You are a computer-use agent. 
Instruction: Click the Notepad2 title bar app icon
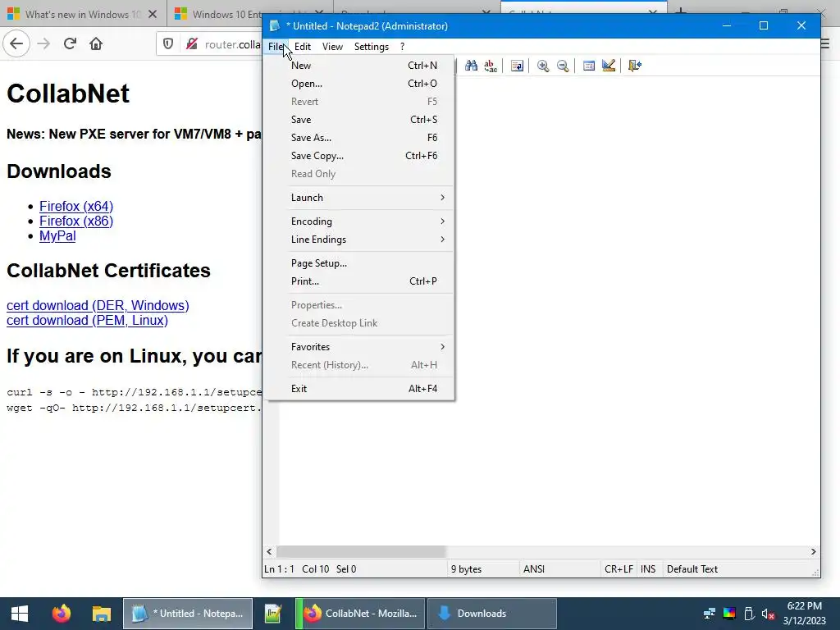pos(275,25)
